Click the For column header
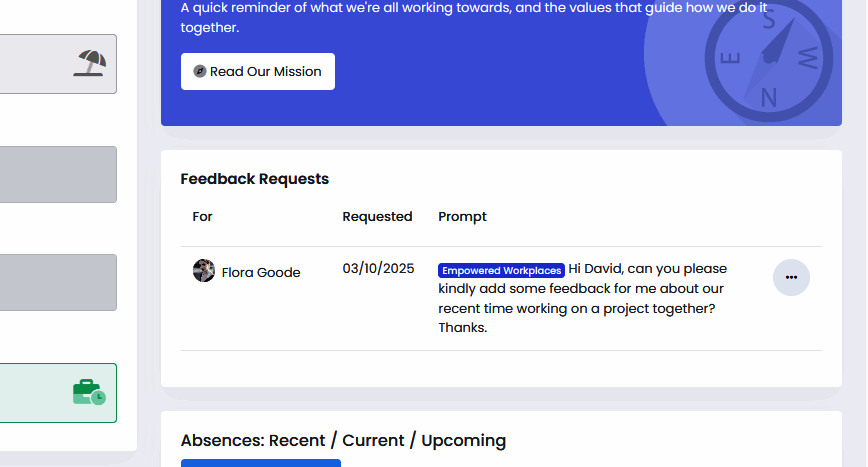This screenshot has height=467, width=868. point(203,216)
